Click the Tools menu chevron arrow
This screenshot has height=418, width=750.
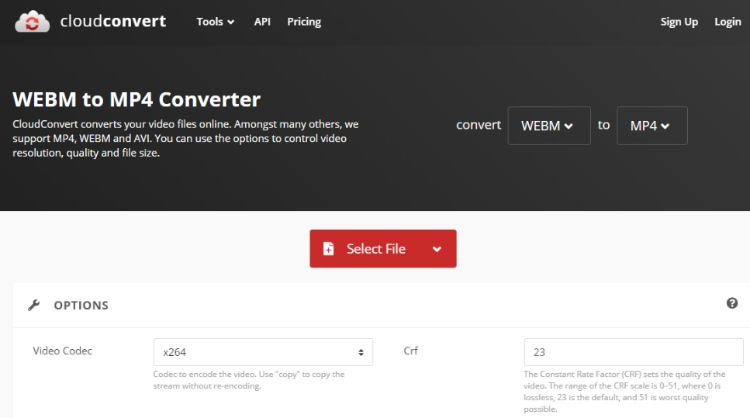click(231, 22)
